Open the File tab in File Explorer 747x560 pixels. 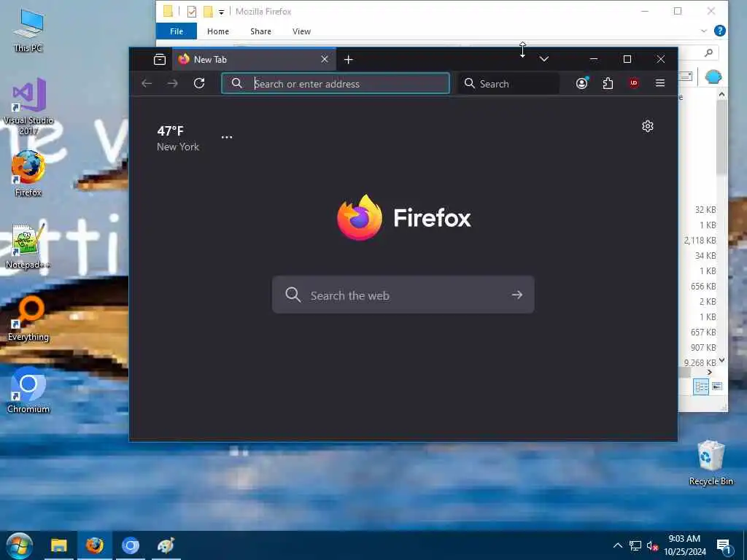click(177, 31)
